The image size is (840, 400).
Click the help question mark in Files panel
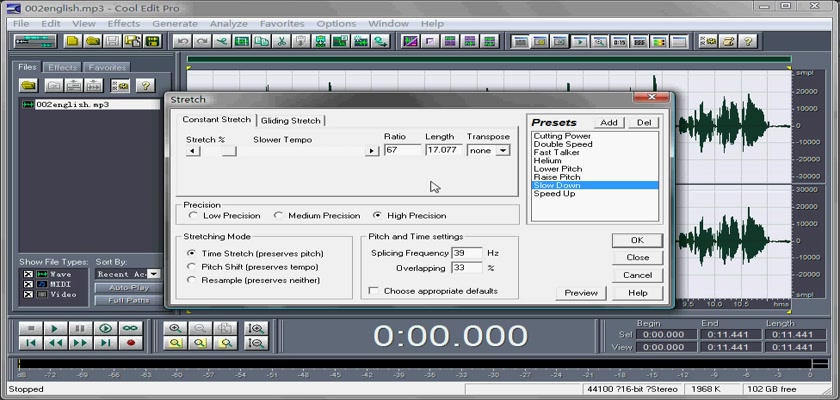point(145,85)
